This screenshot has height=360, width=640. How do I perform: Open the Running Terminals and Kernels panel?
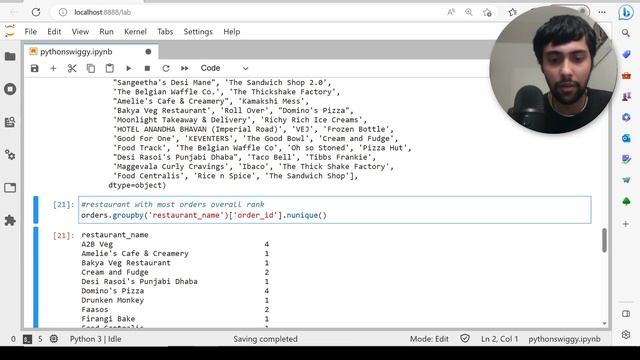10,89
